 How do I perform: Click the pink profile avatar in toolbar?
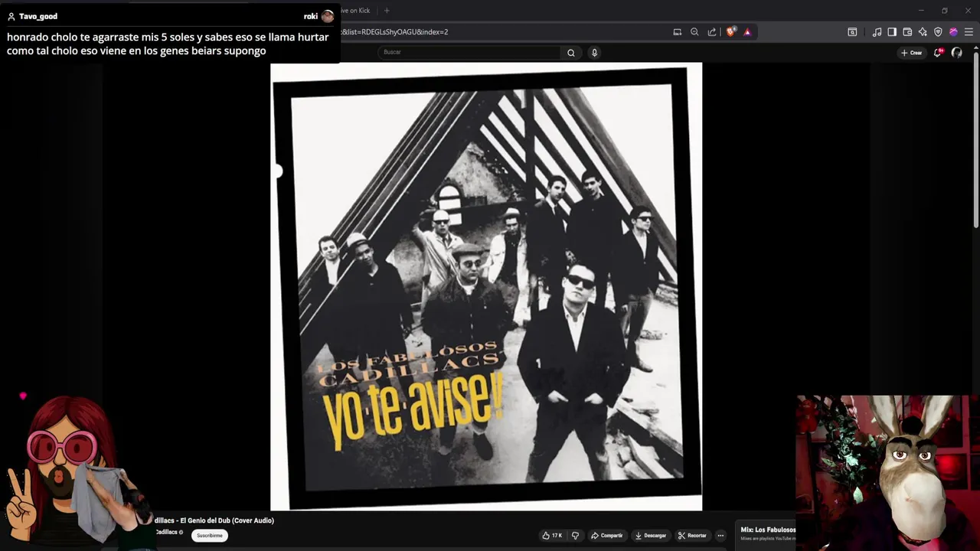click(953, 32)
